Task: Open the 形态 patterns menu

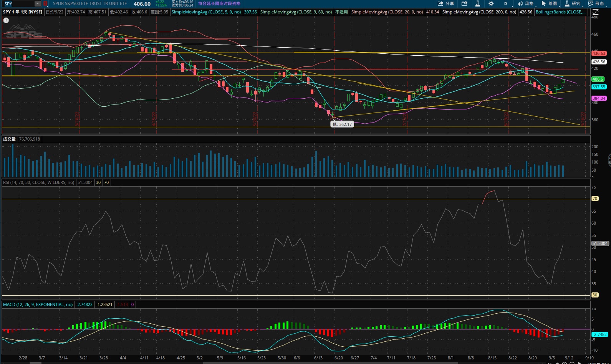Action: [x=596, y=3]
